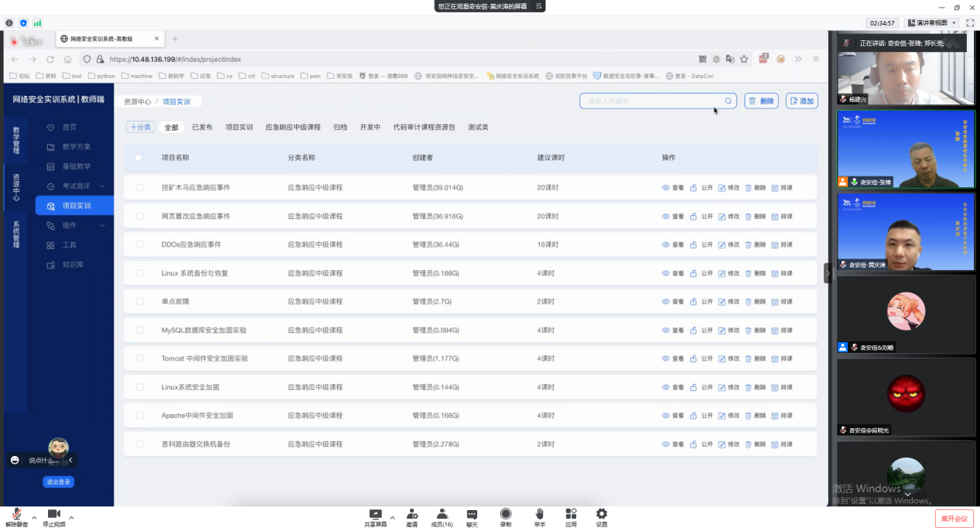Click the search keyword input field
This screenshot has width=980, height=531.
[654, 101]
